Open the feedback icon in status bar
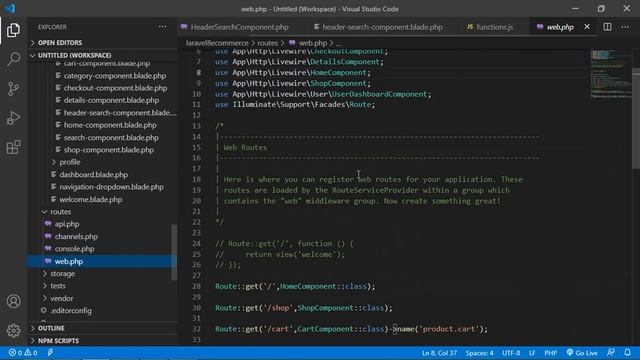This screenshot has height=360, width=640. click(x=611, y=353)
